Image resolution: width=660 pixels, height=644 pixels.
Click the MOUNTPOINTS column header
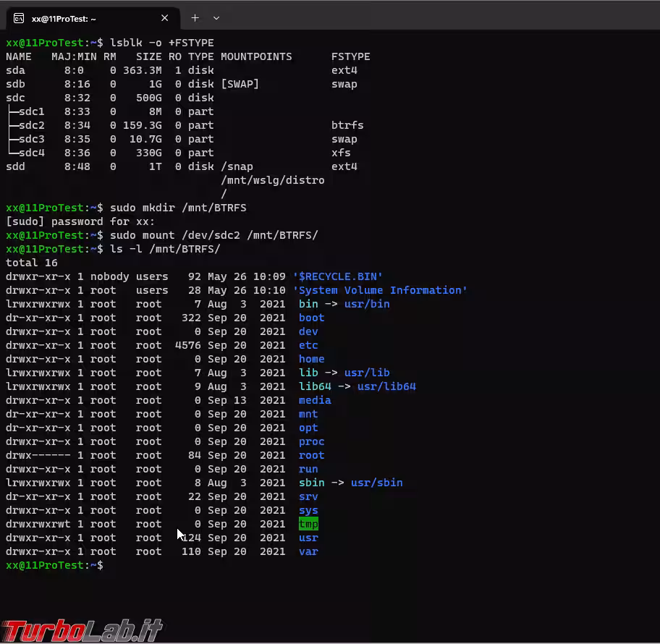click(x=256, y=56)
